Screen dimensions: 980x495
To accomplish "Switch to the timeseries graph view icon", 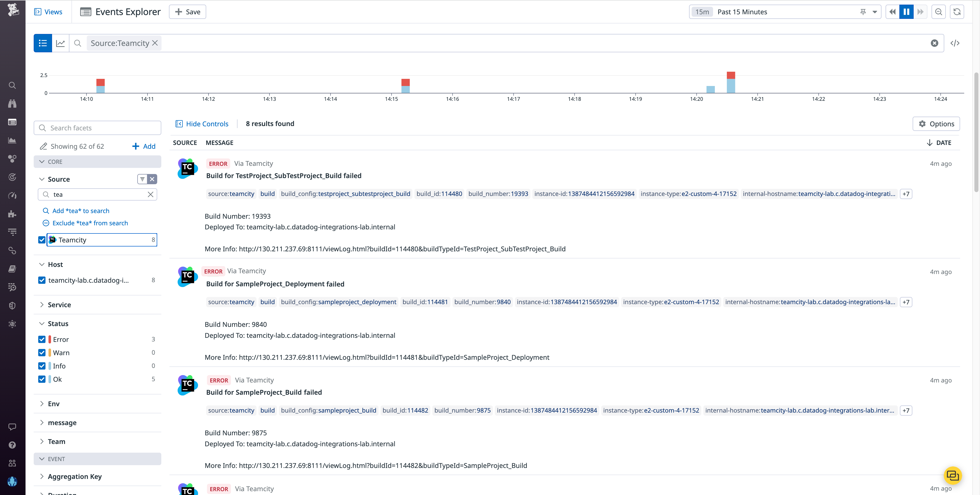I will pyautogui.click(x=60, y=43).
